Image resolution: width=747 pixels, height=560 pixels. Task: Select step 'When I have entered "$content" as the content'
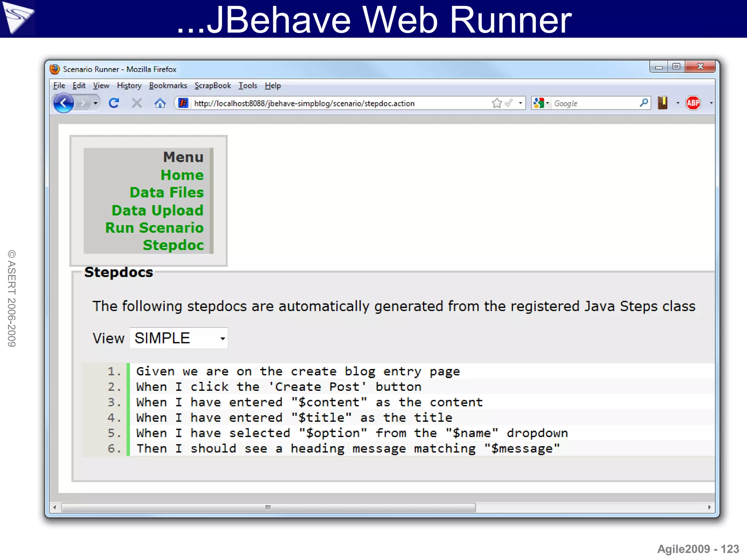(309, 402)
